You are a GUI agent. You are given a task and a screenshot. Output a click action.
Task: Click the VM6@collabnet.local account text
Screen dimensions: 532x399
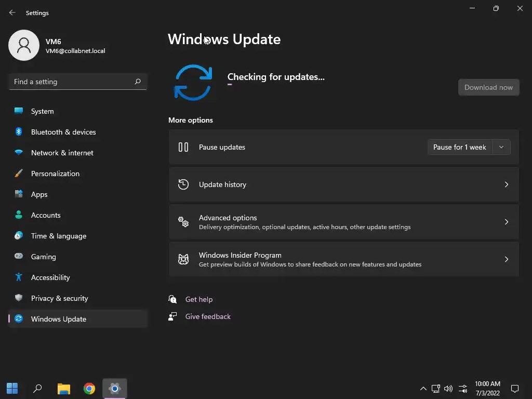(x=75, y=51)
